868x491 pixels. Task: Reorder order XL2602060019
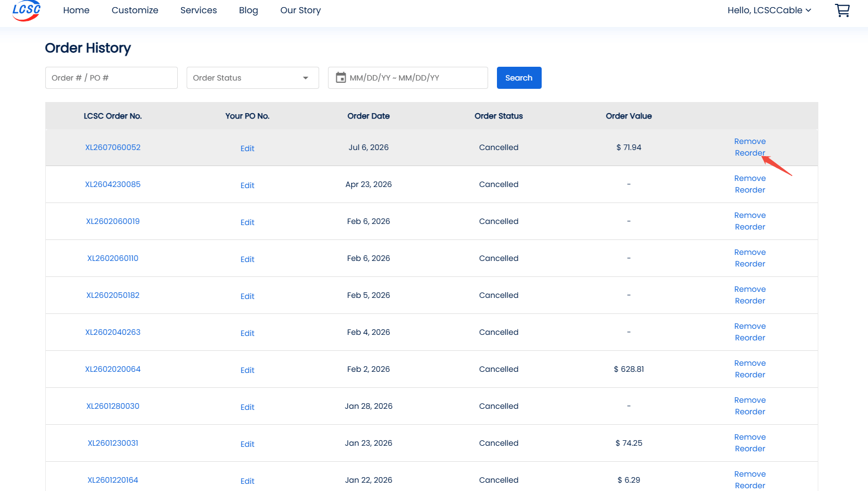[750, 227]
